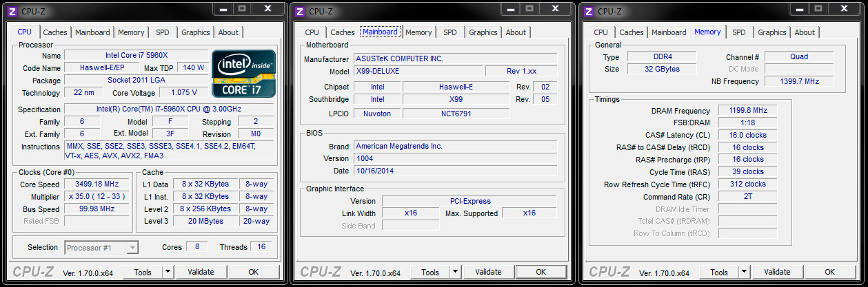Click the CPU-Z icon in the Memory window's title bar
Viewport: 868px width, 287px height.
(589, 11)
